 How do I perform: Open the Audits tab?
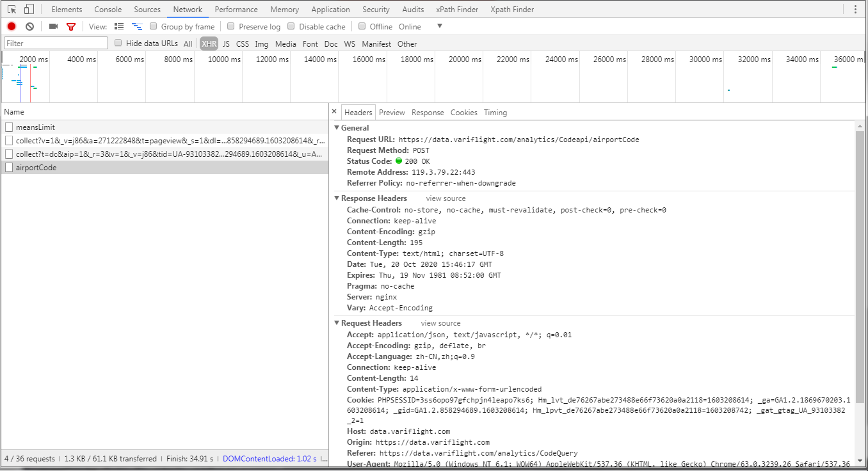coord(413,10)
